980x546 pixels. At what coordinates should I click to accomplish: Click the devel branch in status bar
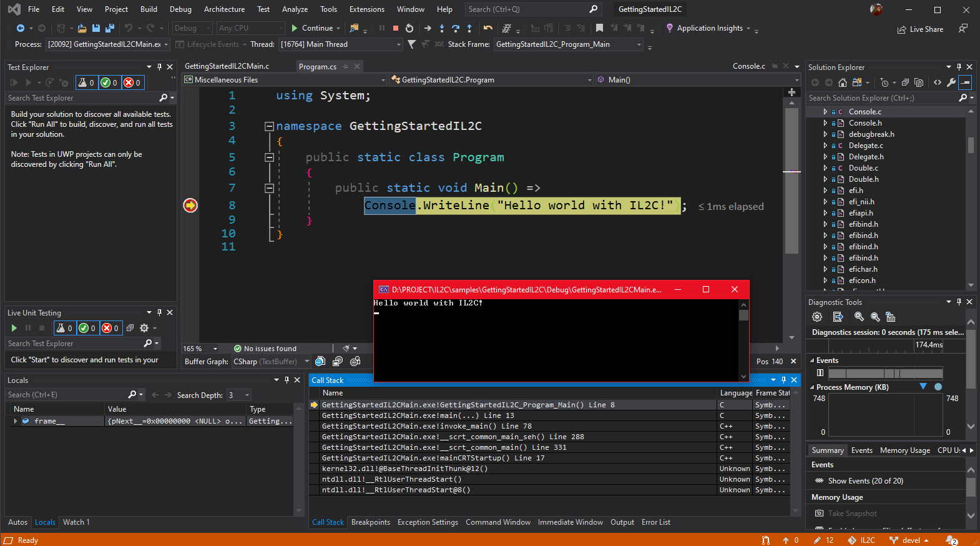coord(909,540)
